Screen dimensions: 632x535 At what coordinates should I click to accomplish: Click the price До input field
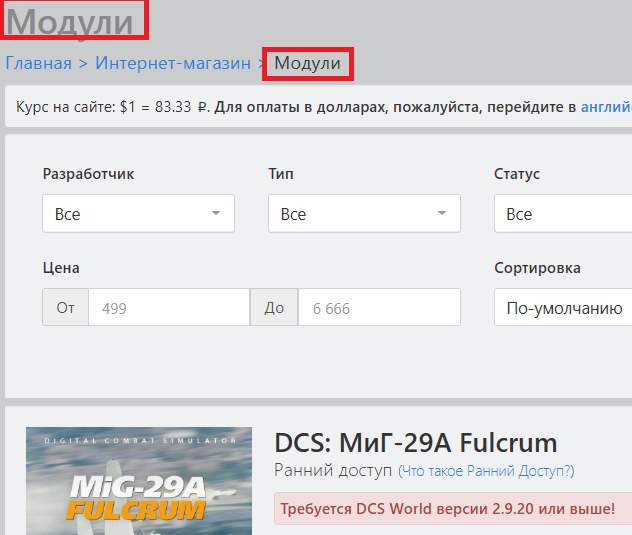[x=379, y=307]
